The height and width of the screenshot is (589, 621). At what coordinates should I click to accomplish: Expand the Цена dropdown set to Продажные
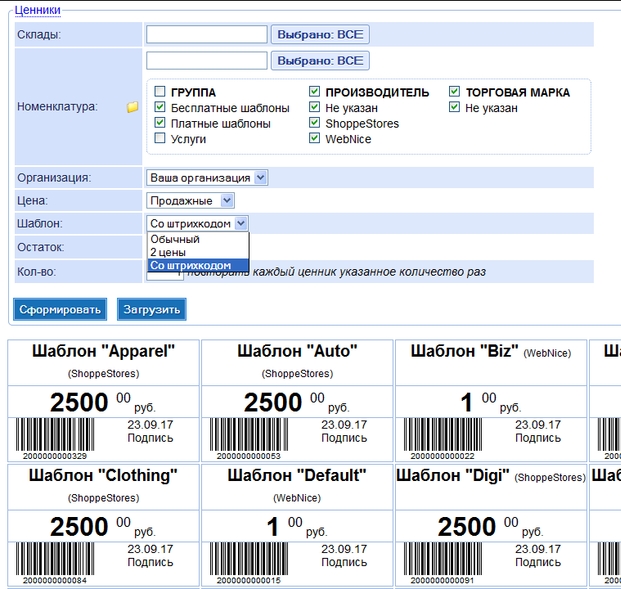[190, 201]
